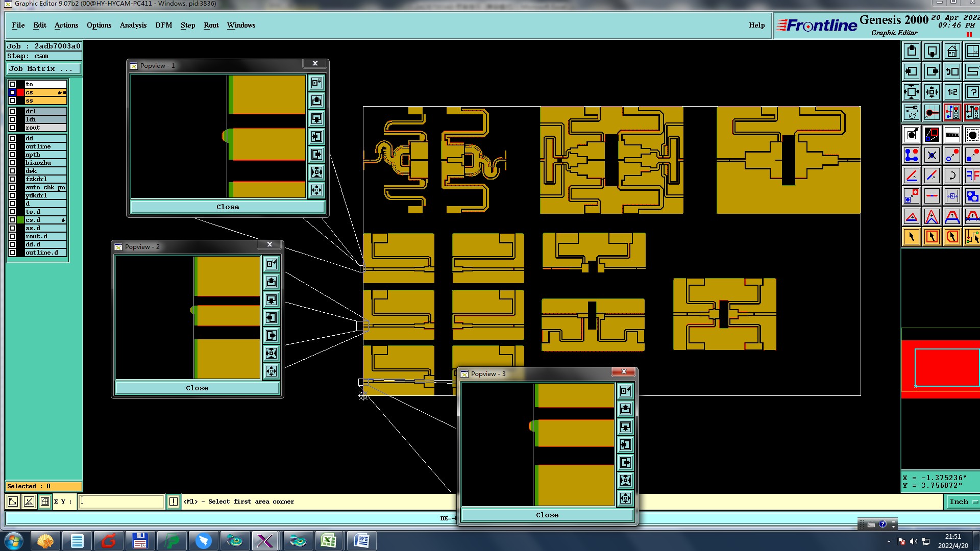Toggle visibility checkbox for layer 'cs.d'
The image size is (980, 551).
[x=12, y=220]
